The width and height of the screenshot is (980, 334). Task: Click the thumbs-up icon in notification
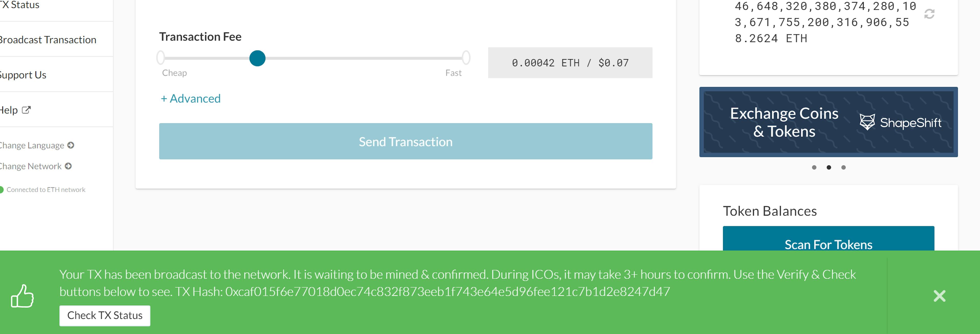(x=22, y=296)
